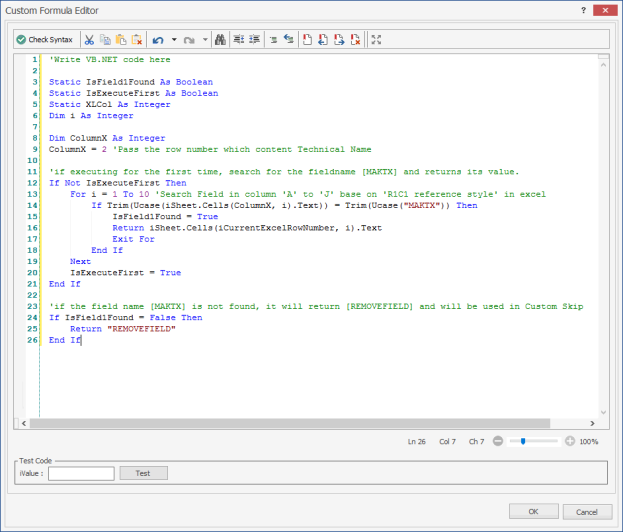623x532 pixels.
Task: Go to next bookmark icon
Action: point(339,40)
